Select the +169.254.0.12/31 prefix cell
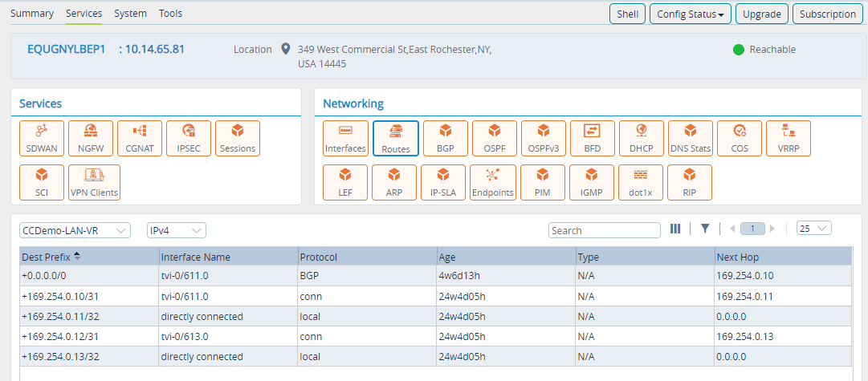 (x=90, y=337)
